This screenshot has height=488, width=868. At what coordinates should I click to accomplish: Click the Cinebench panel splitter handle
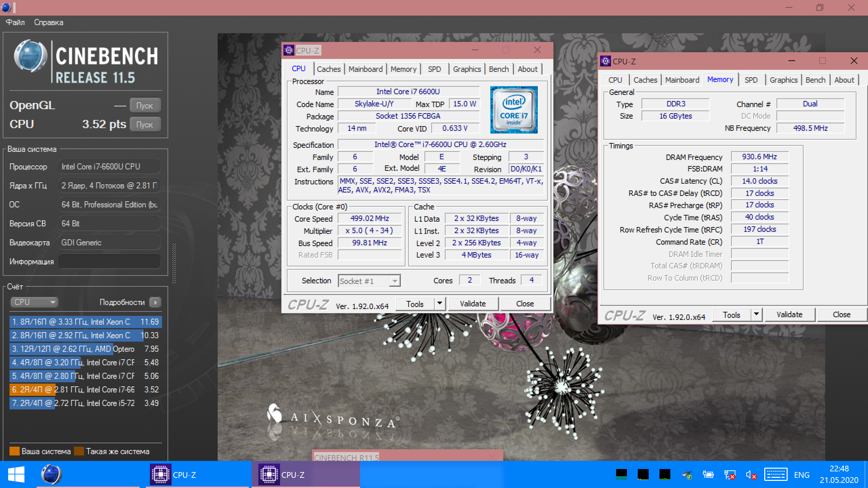[x=174, y=263]
